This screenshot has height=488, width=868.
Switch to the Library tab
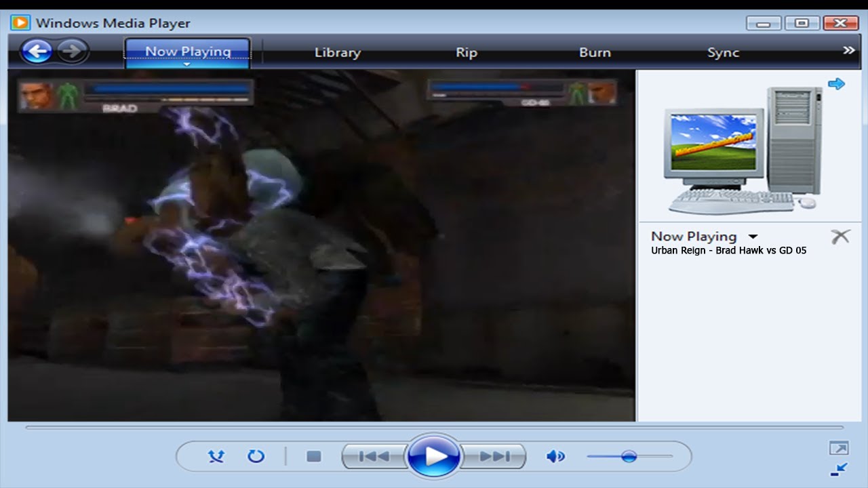337,52
